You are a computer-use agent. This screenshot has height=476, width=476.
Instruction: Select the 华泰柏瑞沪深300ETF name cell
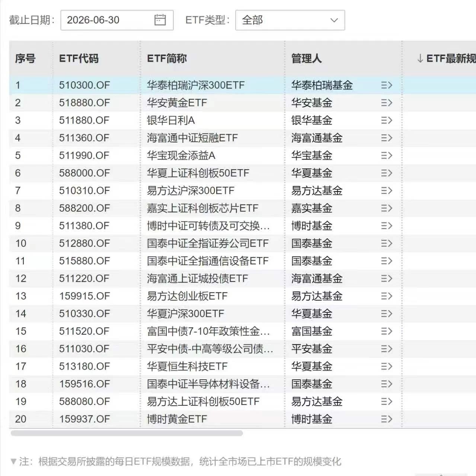(196, 85)
